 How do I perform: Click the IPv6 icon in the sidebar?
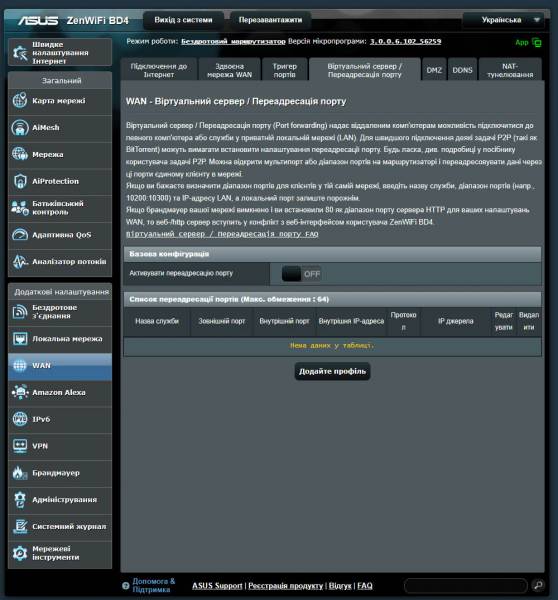pyautogui.click(x=20, y=419)
